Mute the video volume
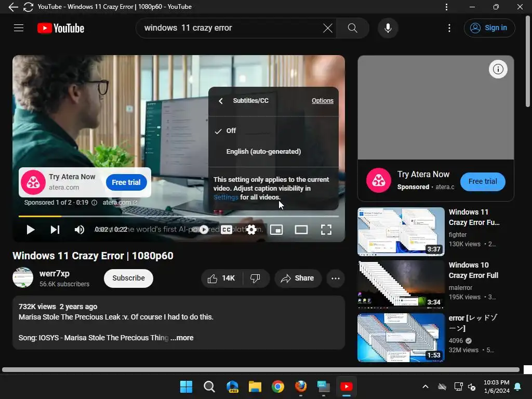532x399 pixels. (79, 230)
